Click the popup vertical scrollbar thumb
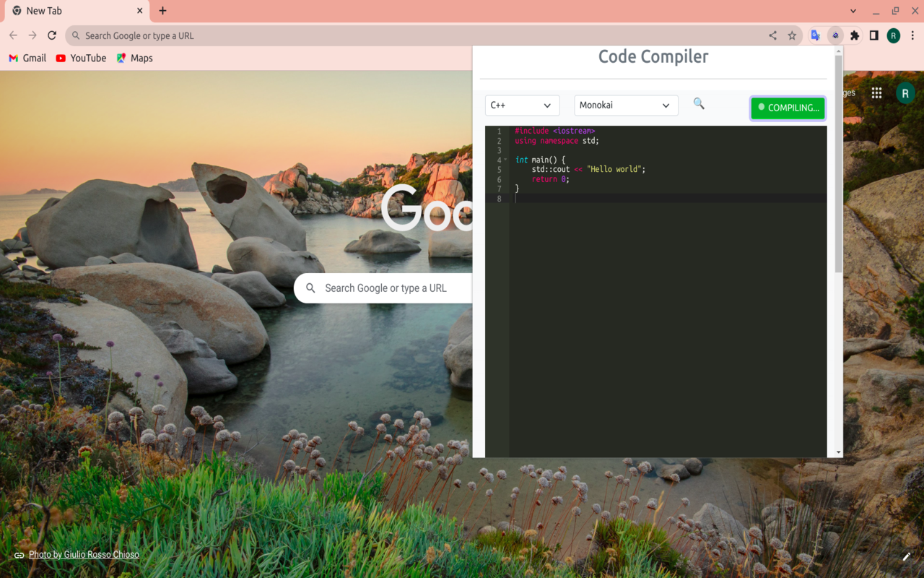 click(x=838, y=164)
